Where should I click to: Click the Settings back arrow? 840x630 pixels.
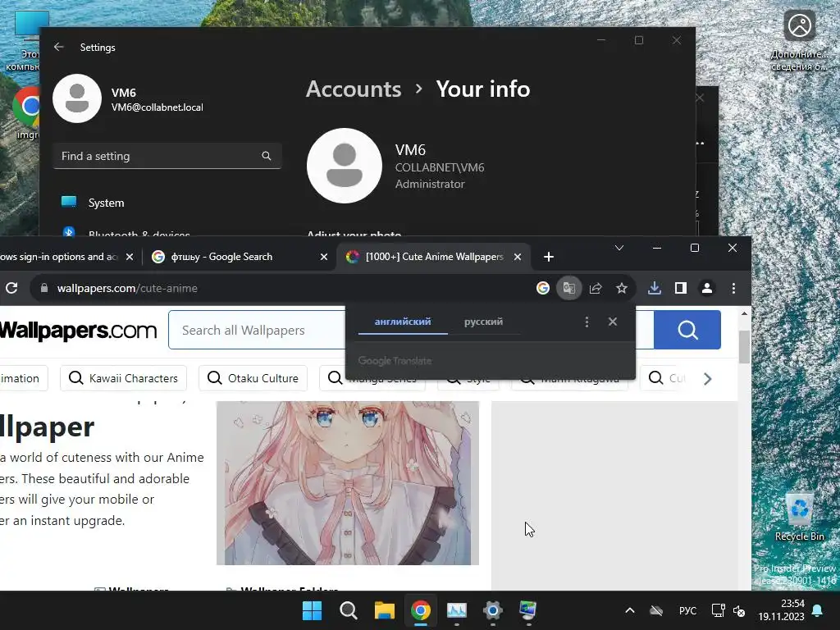pyautogui.click(x=59, y=47)
